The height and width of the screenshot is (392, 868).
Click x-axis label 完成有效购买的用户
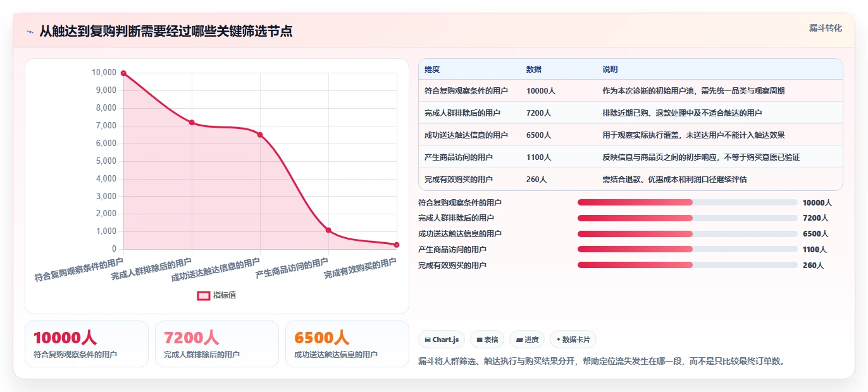[x=361, y=269]
